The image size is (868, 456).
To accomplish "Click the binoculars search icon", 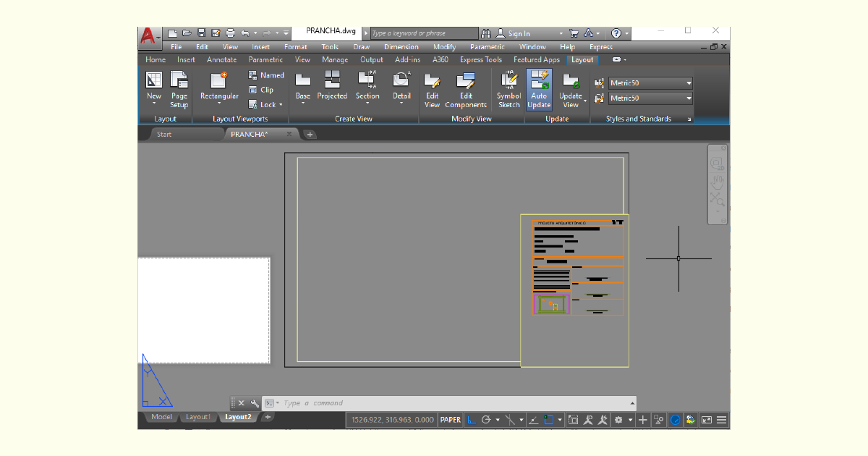I will [486, 33].
